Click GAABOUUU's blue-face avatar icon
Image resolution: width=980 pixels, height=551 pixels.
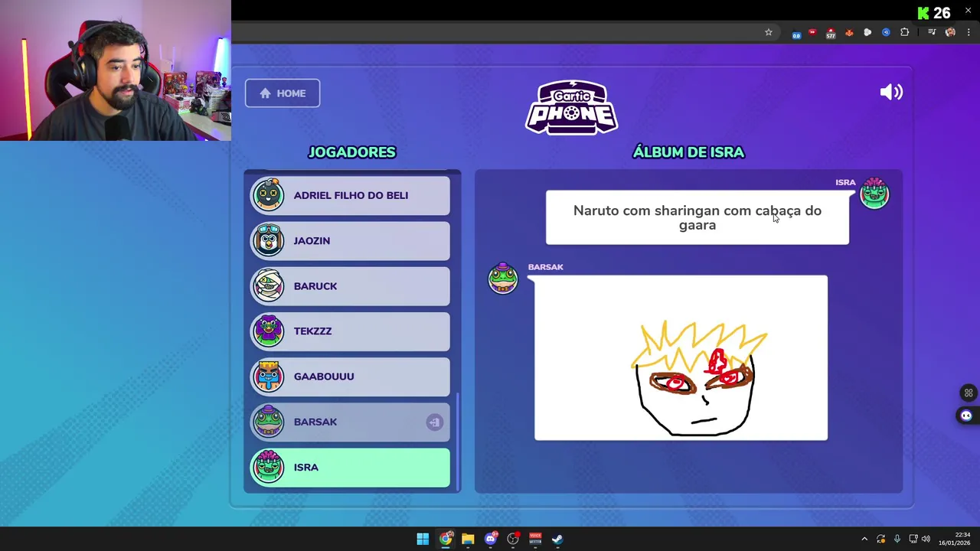(268, 376)
